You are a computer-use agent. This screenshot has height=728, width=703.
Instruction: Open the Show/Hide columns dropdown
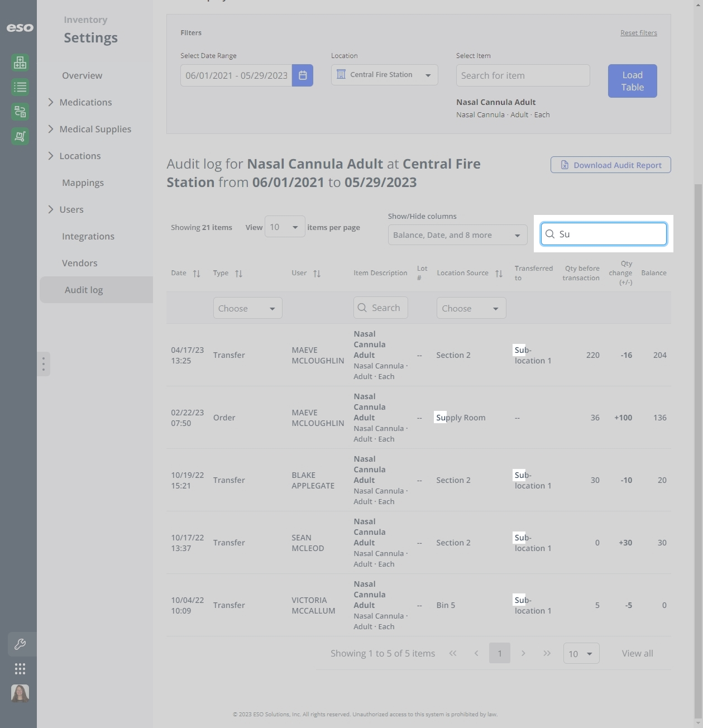pos(458,235)
